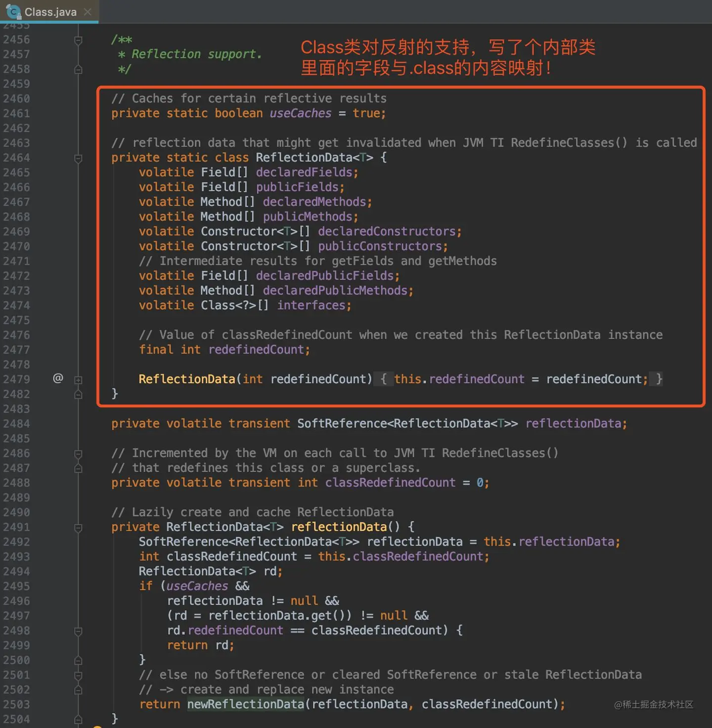Click line number 2461 in the gutter
The height and width of the screenshot is (728, 712).
click(16, 113)
